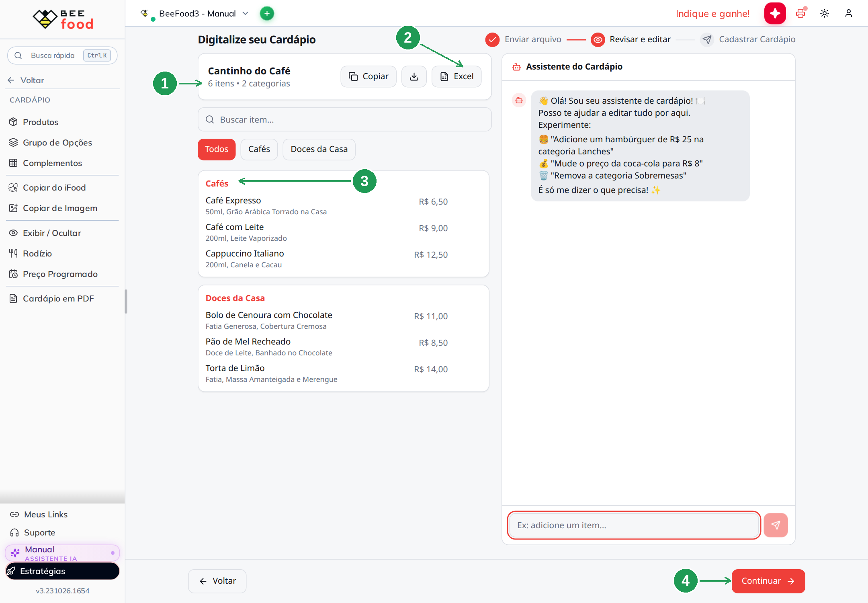Viewport: 868px width, 603px height.
Task: Open the printer notifications icon
Action: click(800, 13)
